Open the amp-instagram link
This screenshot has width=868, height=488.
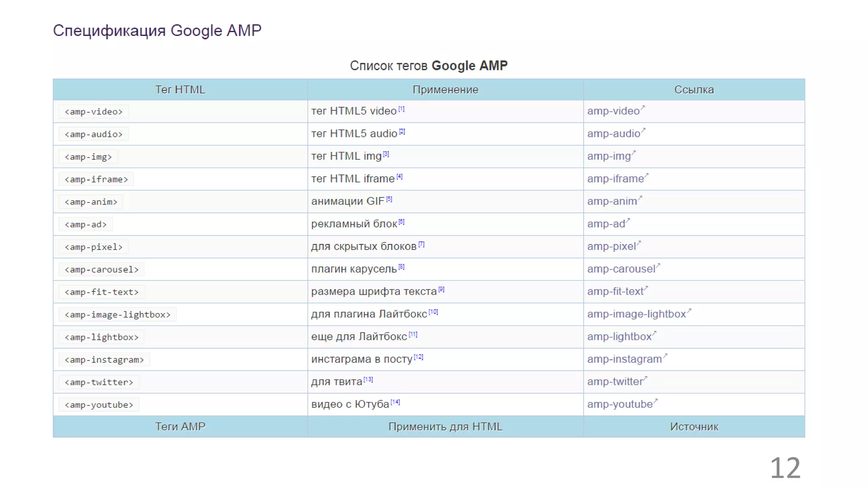(624, 359)
